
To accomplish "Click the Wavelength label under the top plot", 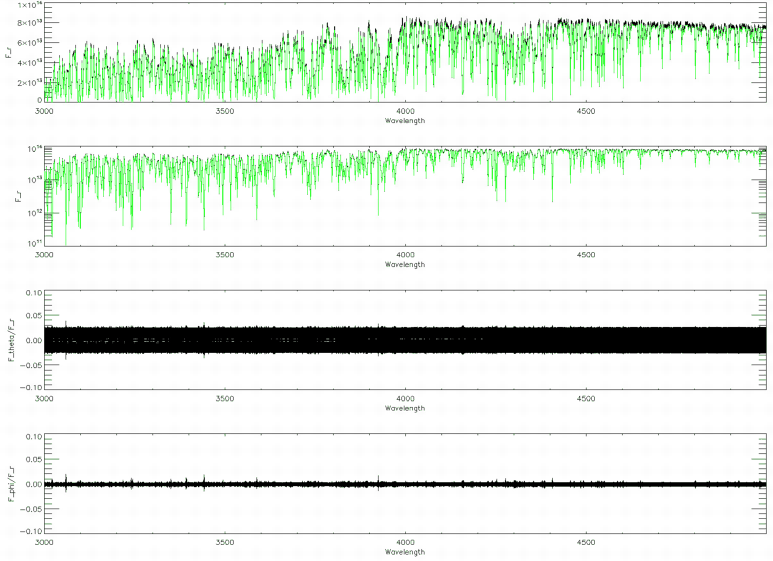I will pos(404,120).
